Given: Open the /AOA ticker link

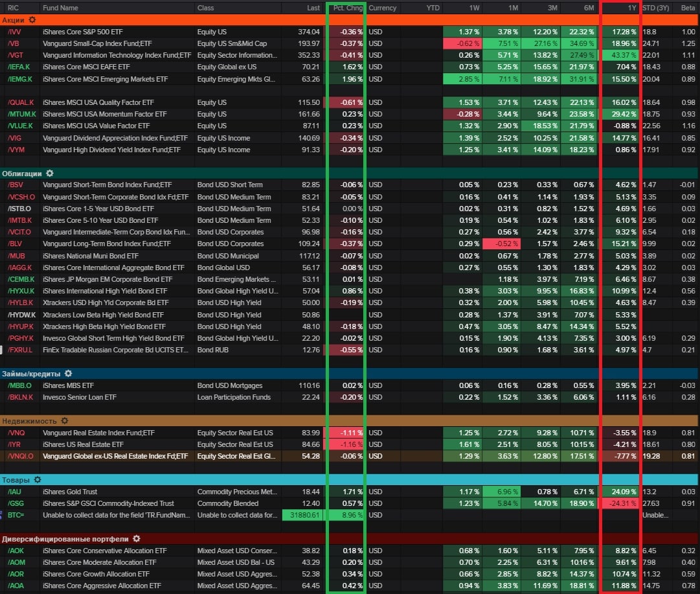Looking at the screenshot, I should [x=16, y=586].
